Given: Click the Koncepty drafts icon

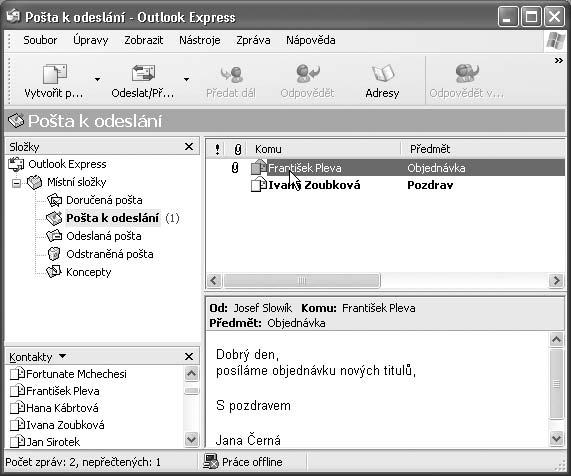Looking at the screenshot, I should pyautogui.click(x=54, y=272).
